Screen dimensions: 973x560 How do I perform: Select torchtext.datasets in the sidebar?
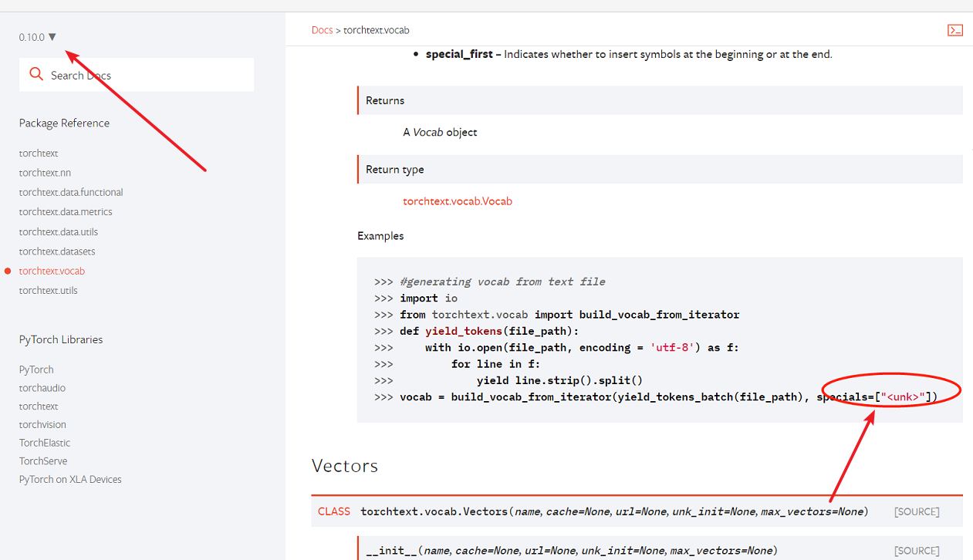coord(57,251)
